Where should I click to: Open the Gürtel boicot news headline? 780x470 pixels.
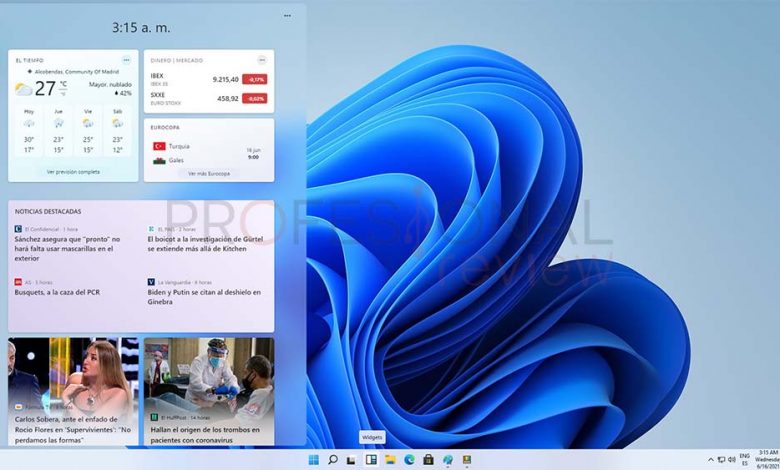click(205, 244)
